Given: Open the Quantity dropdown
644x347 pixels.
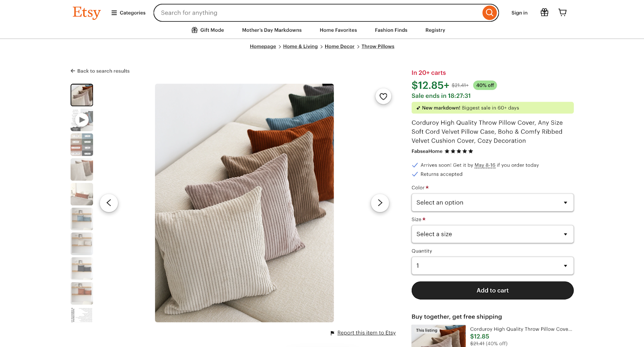Looking at the screenshot, I should (492, 266).
